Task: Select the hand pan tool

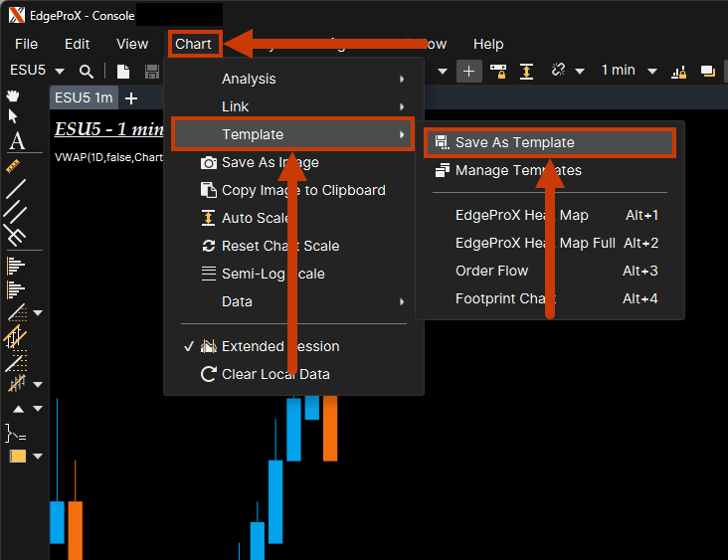Action: [x=14, y=95]
